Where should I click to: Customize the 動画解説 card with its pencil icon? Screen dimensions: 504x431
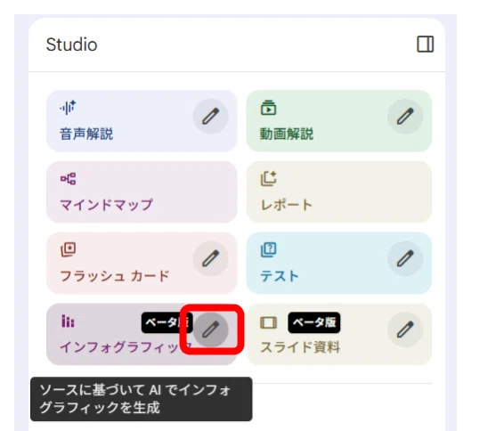(405, 116)
